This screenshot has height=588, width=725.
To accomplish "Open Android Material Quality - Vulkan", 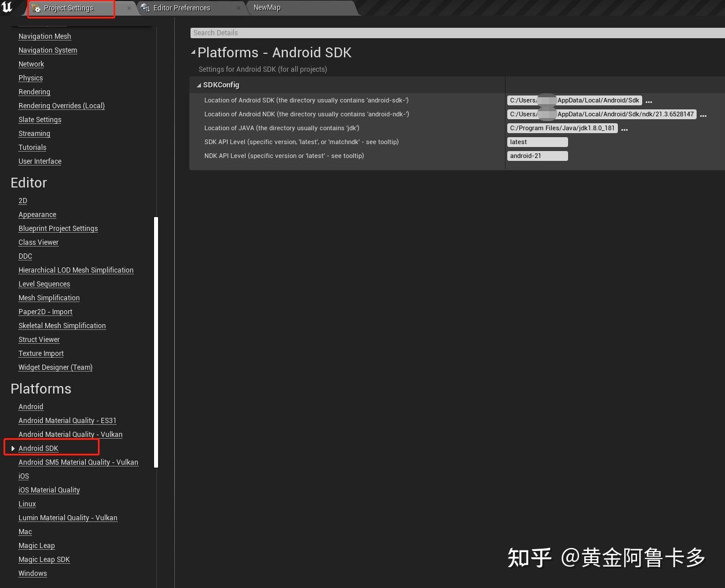I will (71, 435).
